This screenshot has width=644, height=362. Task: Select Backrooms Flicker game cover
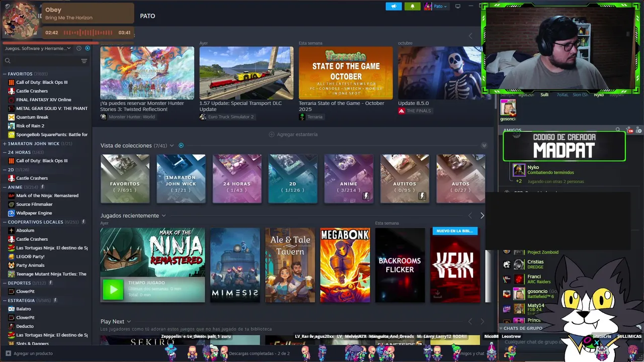click(400, 265)
